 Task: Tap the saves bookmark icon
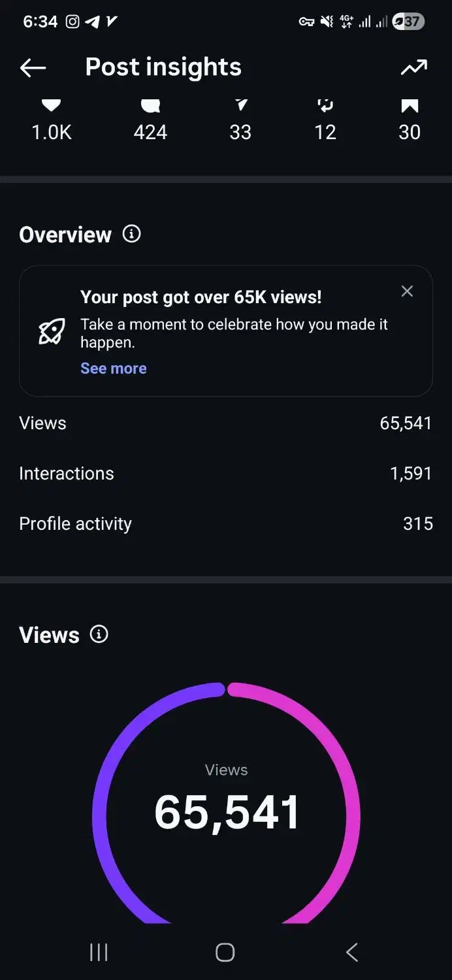click(410, 106)
